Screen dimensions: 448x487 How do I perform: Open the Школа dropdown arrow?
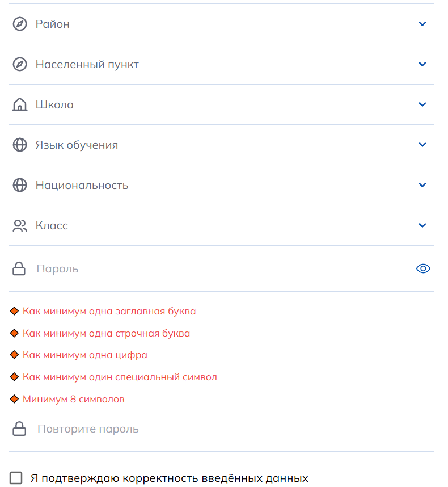(422, 104)
